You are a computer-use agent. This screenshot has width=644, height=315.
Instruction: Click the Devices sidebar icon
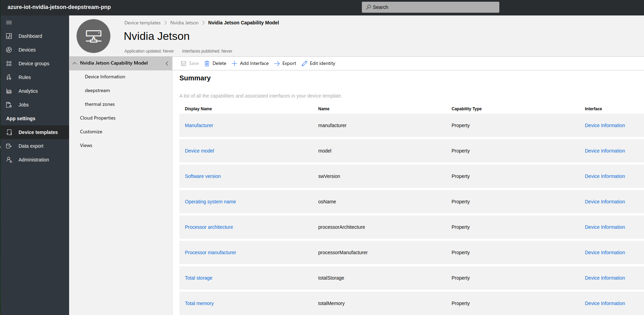pyautogui.click(x=9, y=50)
